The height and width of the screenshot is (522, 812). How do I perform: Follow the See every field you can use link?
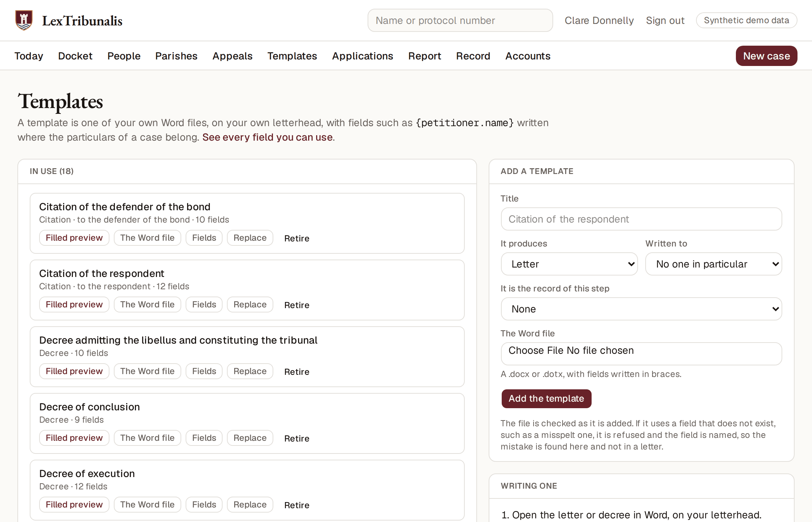268,137
